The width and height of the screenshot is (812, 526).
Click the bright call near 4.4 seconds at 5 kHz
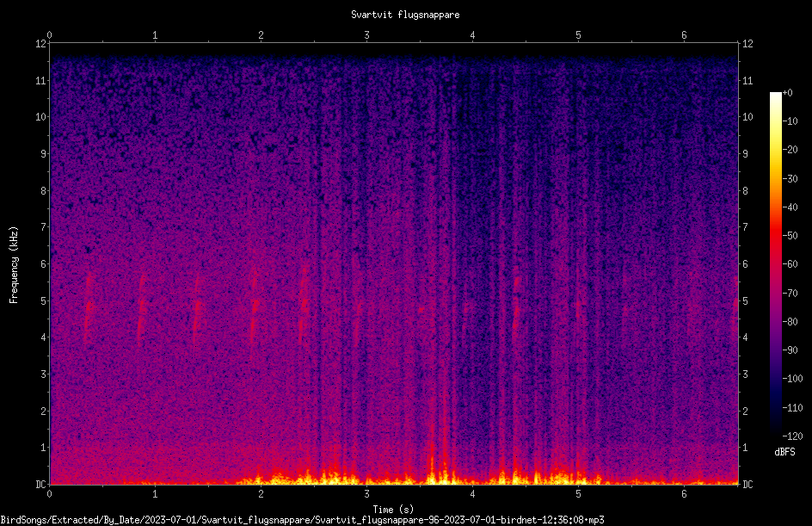(516, 303)
